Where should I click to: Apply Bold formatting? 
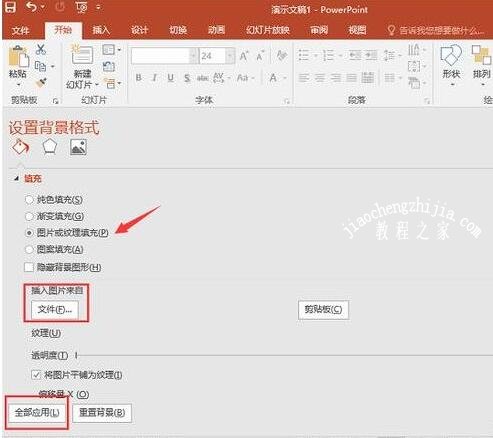point(139,78)
